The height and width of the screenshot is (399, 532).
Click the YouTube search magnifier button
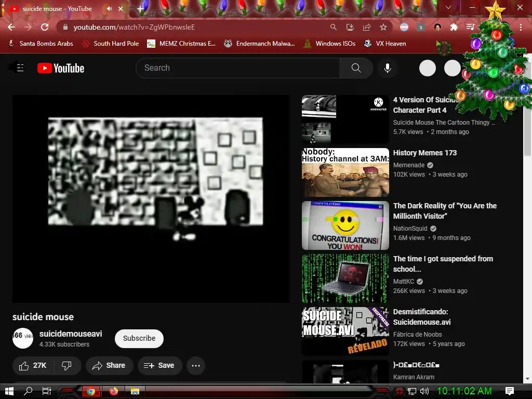356,68
